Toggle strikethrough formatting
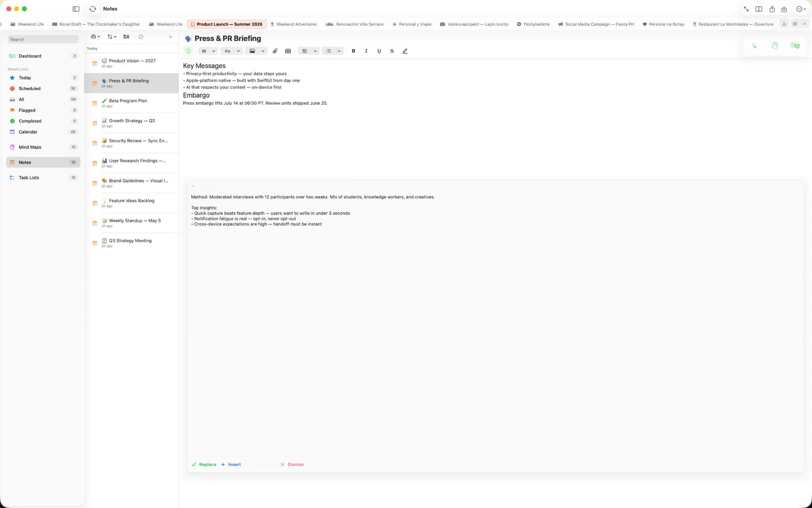Image resolution: width=812 pixels, height=508 pixels. 392,51
